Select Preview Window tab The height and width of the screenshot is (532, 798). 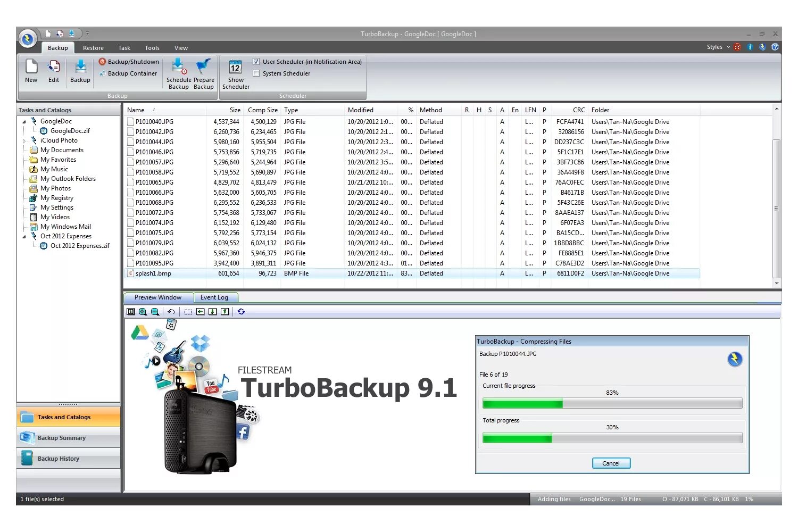tap(157, 297)
